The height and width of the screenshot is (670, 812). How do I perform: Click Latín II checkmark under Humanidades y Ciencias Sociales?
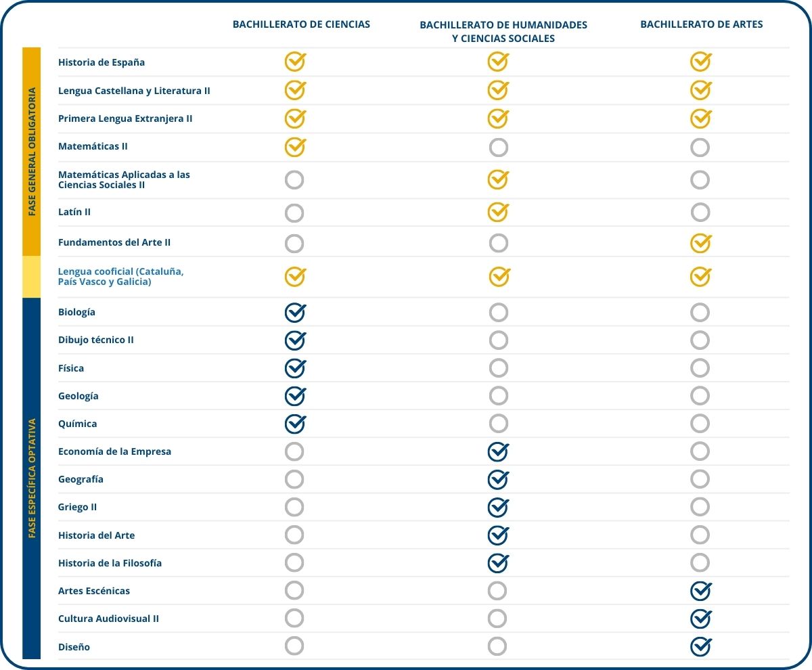pos(497,213)
